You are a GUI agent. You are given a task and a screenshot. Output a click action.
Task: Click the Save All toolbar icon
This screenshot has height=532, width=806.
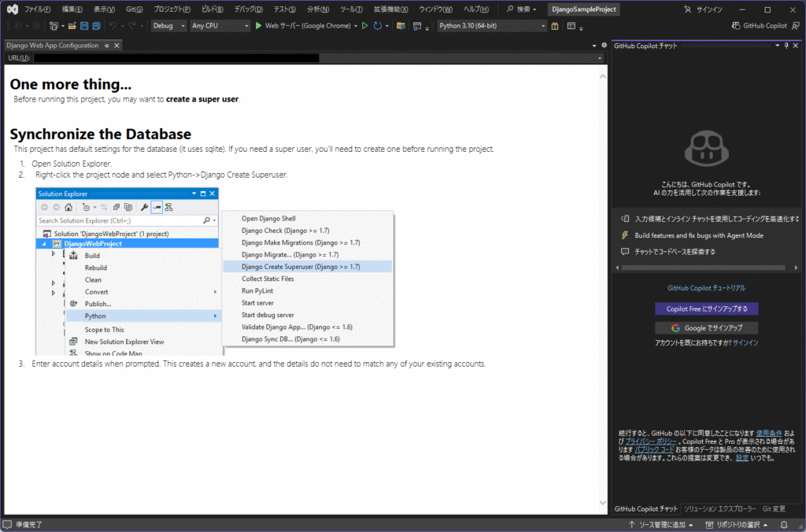tap(94, 26)
